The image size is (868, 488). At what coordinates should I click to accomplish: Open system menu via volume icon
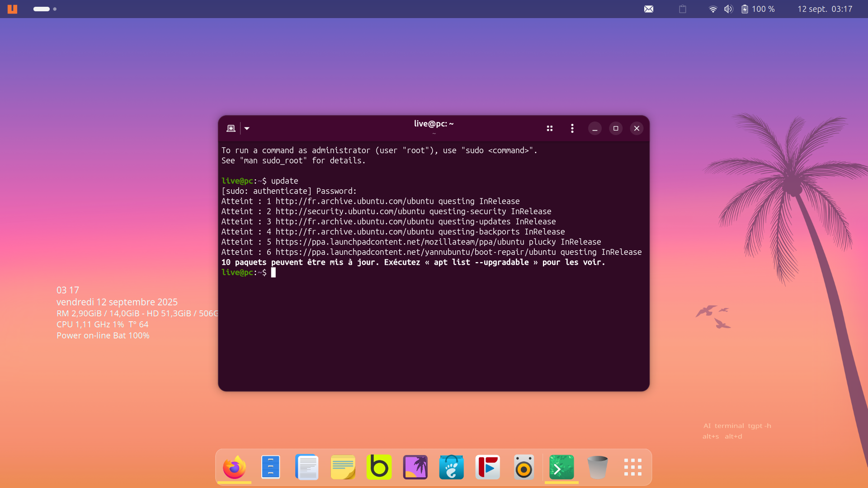(728, 9)
